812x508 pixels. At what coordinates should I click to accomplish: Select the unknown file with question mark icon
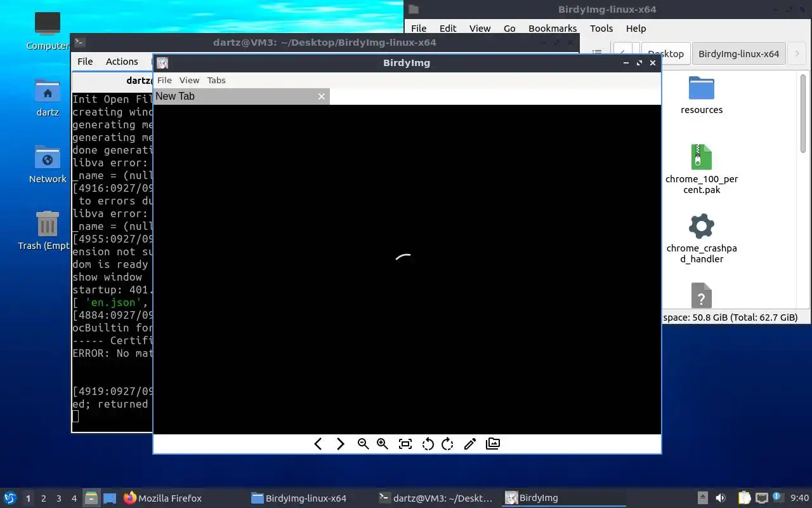tap(702, 295)
